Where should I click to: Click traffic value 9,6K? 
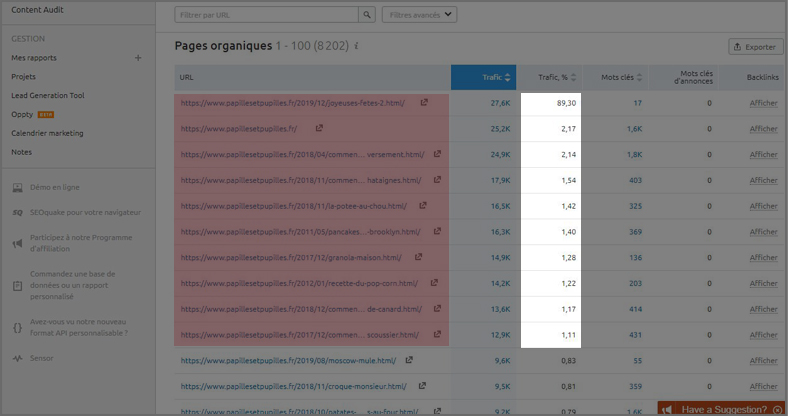(503, 361)
